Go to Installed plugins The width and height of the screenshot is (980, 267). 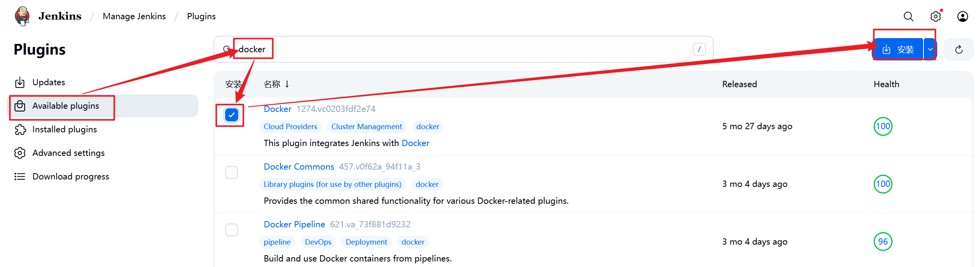[x=103, y=130]
